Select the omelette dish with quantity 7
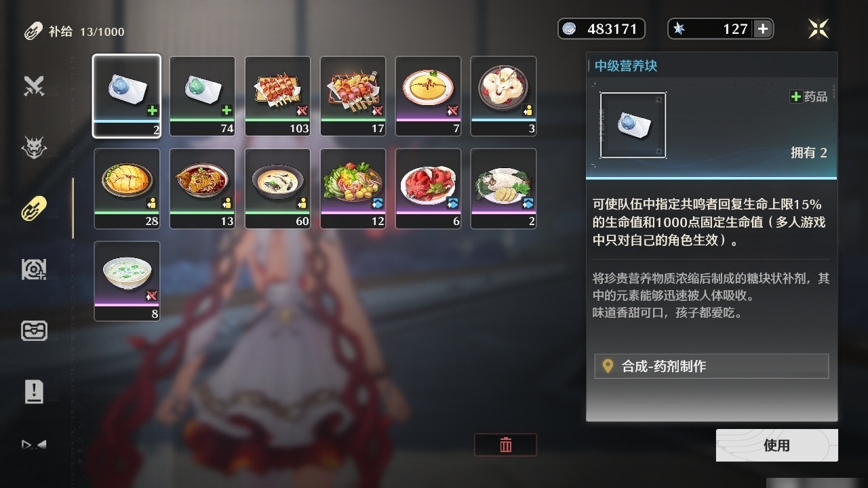Screen dimensions: 868x488 (428, 96)
